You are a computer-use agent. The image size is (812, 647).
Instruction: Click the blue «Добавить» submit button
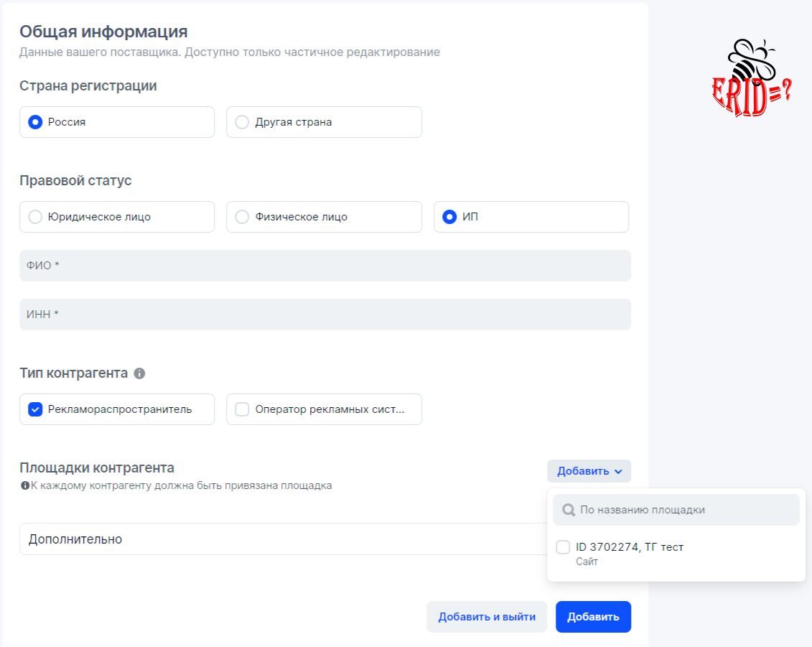tap(593, 616)
